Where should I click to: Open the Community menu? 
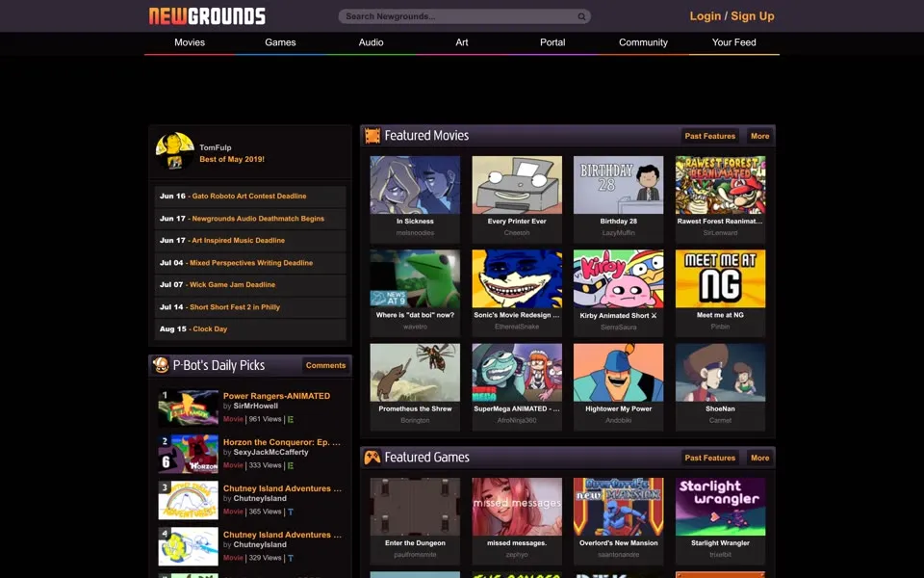(644, 42)
